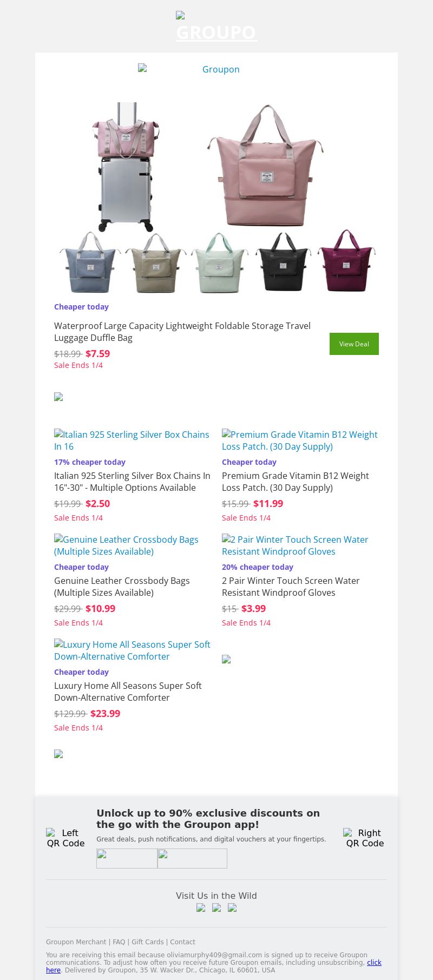Viewport: 433px width, 980px height.
Task: Open the Genuine Leather Crossbody Bags image link
Action: [x=127, y=545]
